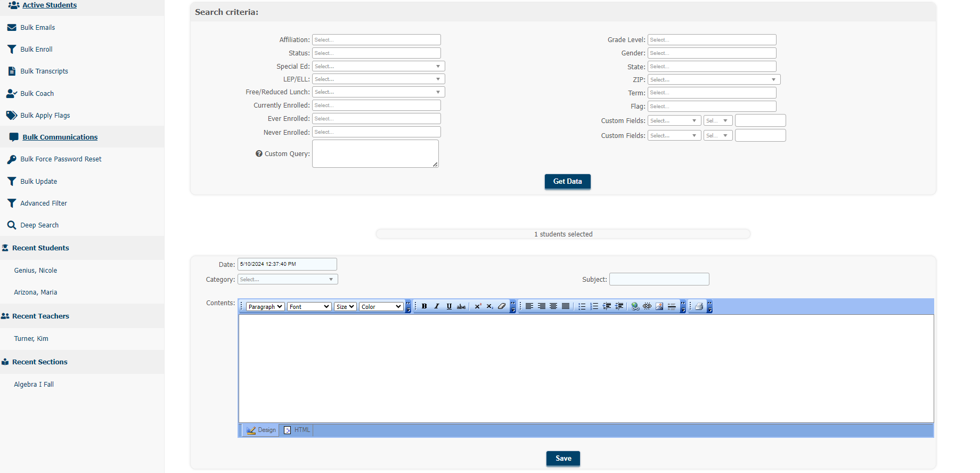Remove hyperlink with the unlink icon
The image size is (980, 473).
(x=647, y=306)
